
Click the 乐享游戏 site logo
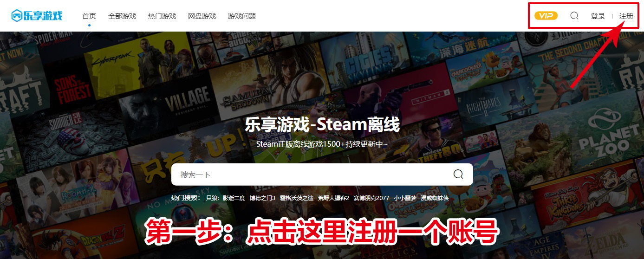[37, 16]
